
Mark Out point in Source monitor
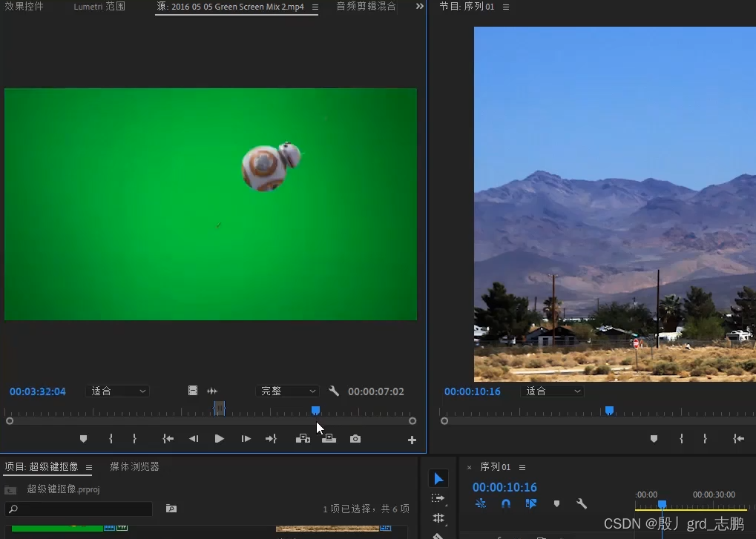click(134, 439)
